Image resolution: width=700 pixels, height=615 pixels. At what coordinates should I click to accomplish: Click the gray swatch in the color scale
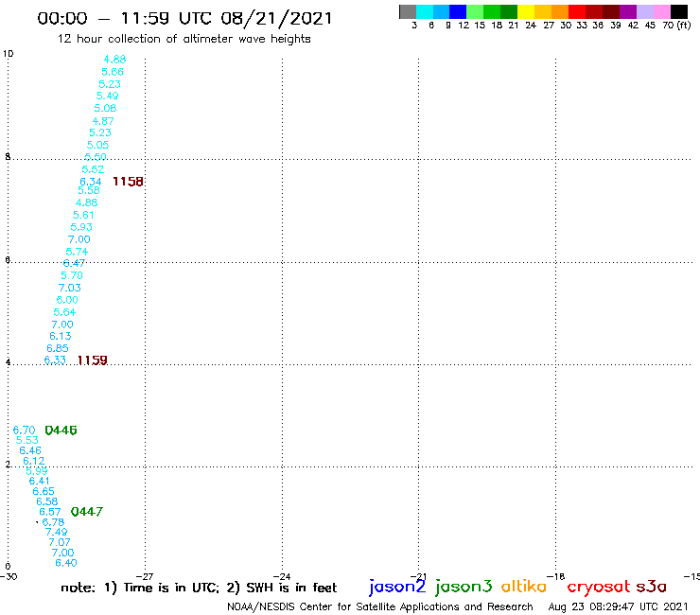(408, 11)
